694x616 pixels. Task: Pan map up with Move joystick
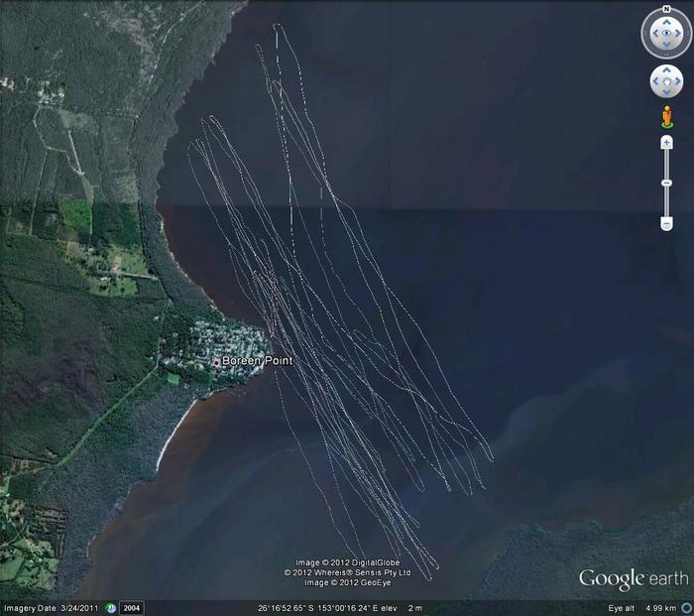(666, 70)
